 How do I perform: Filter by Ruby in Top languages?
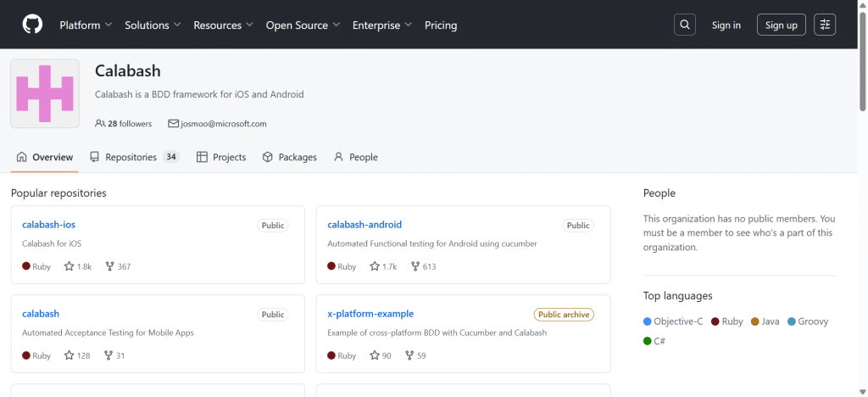click(726, 322)
